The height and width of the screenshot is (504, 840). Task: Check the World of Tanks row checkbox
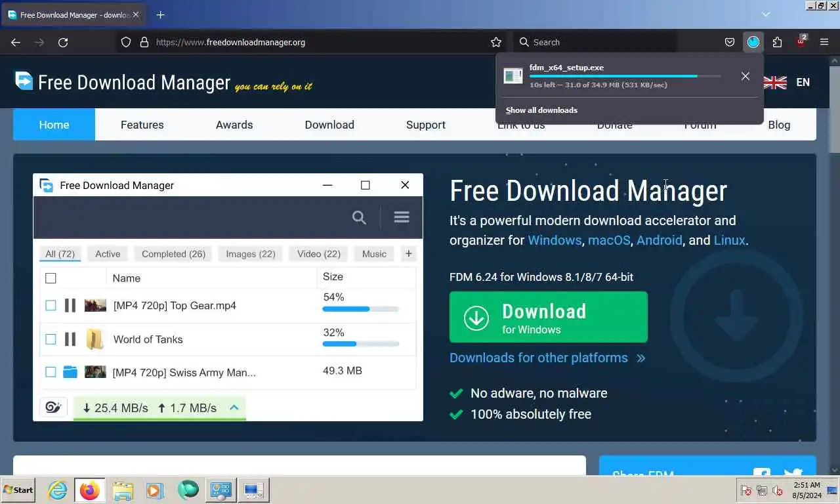[51, 339]
